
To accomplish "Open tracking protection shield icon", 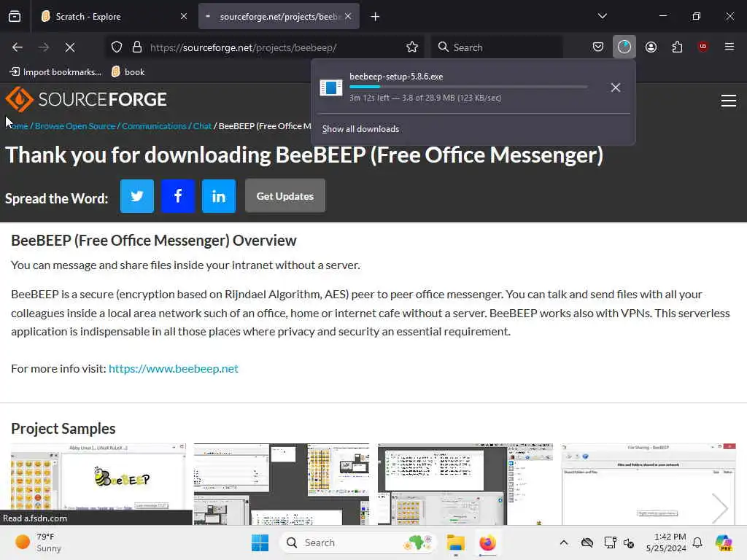I will click(x=117, y=47).
